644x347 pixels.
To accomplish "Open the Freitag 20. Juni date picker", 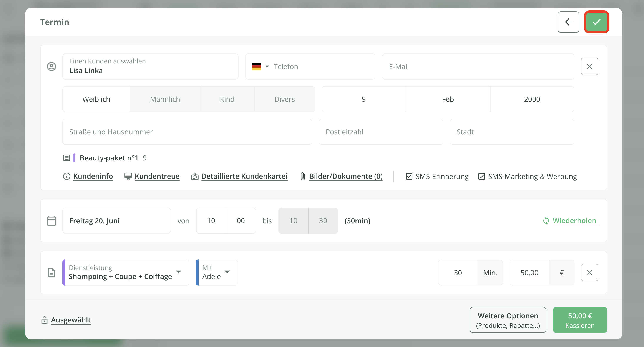I will (x=116, y=221).
